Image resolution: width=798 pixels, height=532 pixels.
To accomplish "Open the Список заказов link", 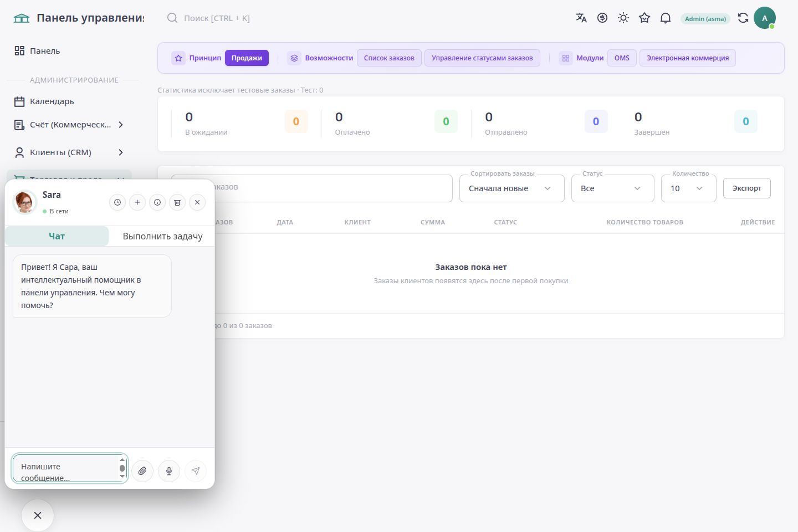I will pos(389,58).
